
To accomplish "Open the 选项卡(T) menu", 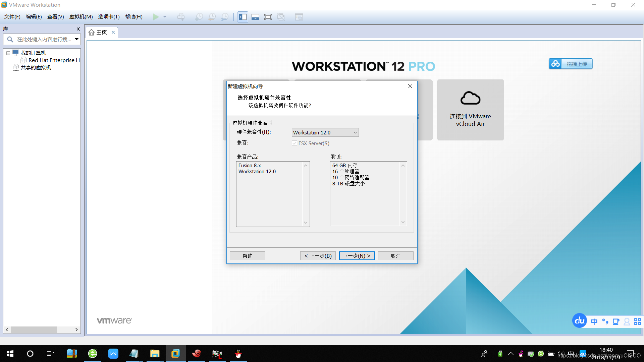I will (x=109, y=17).
